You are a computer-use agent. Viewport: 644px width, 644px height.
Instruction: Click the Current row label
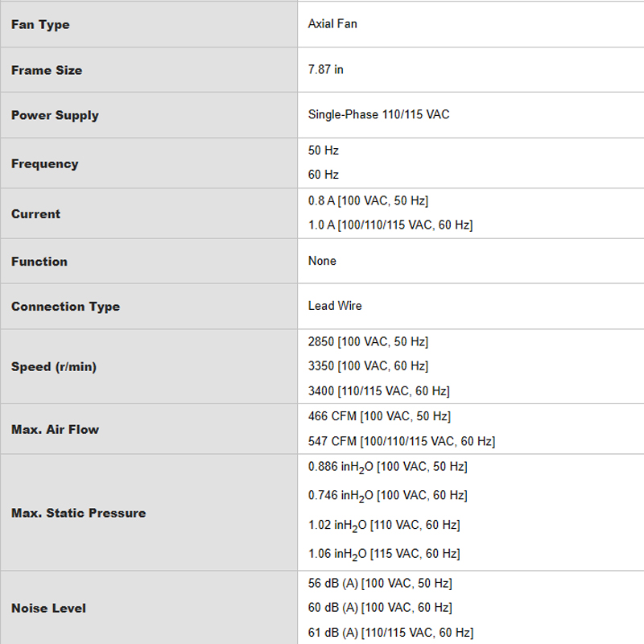point(35,214)
